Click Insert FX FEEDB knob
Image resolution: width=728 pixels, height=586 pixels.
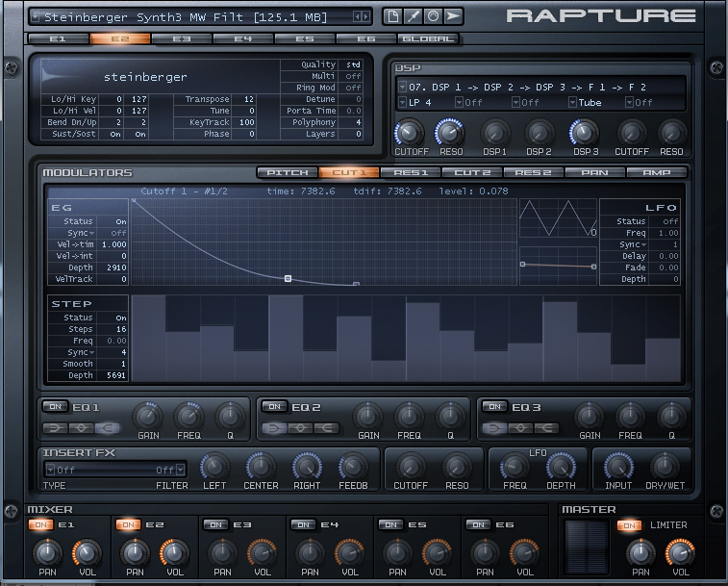(x=353, y=467)
